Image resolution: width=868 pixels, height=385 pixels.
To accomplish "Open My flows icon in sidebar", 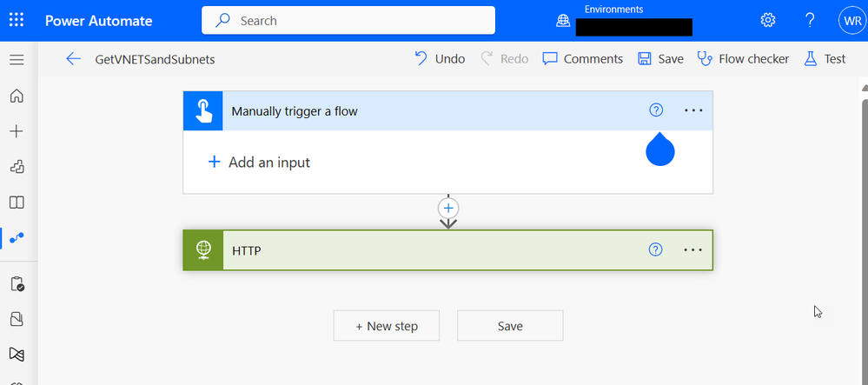I will point(17,237).
